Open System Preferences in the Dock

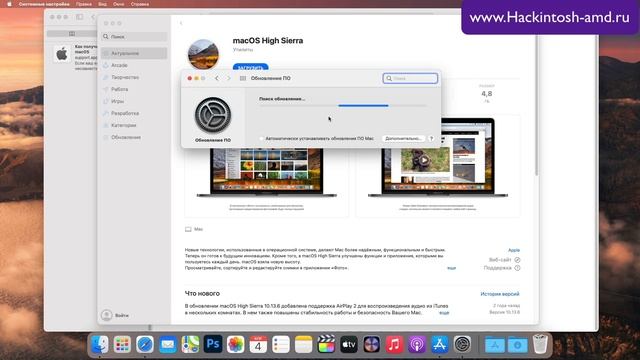click(x=462, y=345)
